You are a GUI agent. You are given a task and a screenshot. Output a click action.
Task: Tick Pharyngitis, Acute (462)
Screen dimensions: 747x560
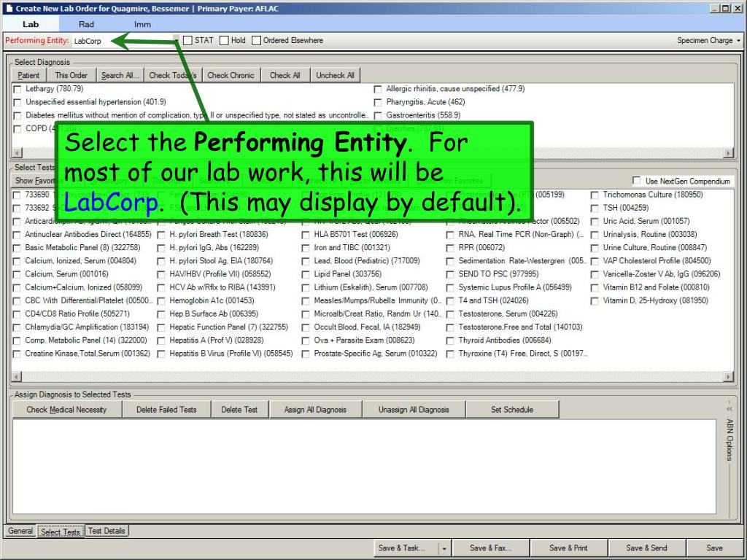(x=378, y=102)
